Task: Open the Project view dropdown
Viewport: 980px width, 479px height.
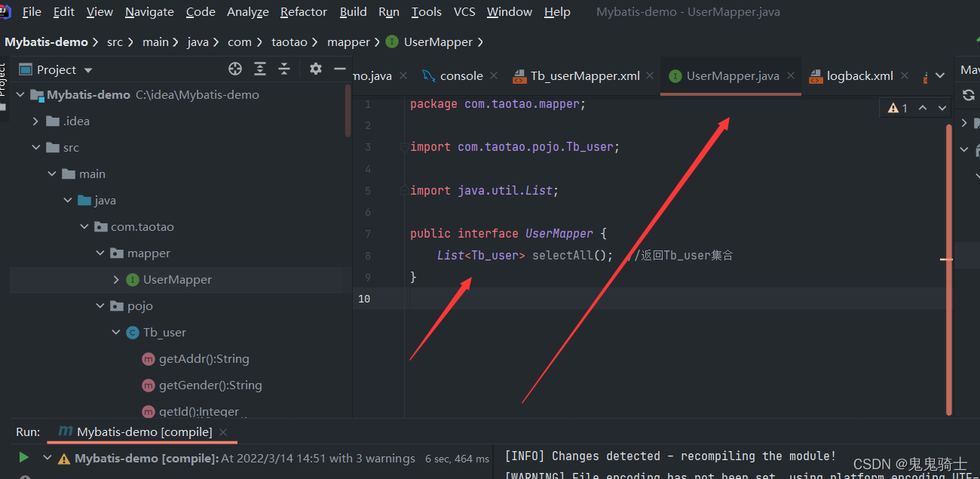Action: 88,70
